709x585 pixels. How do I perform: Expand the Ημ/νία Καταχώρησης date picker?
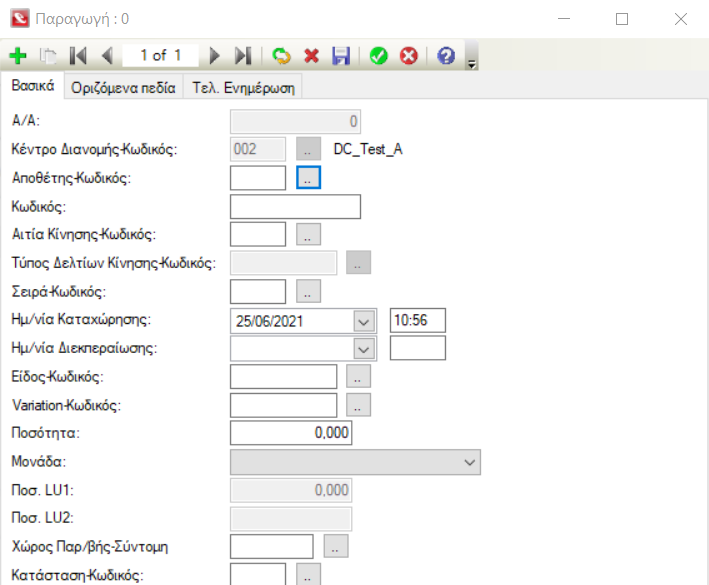364,321
